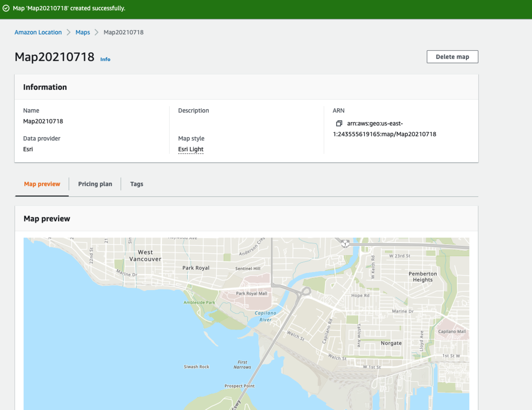
Task: Click the Description field label
Action: [x=193, y=110]
